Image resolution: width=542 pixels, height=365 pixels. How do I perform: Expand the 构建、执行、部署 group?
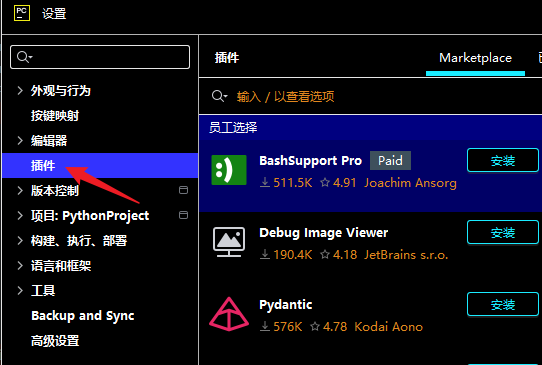click(20, 241)
